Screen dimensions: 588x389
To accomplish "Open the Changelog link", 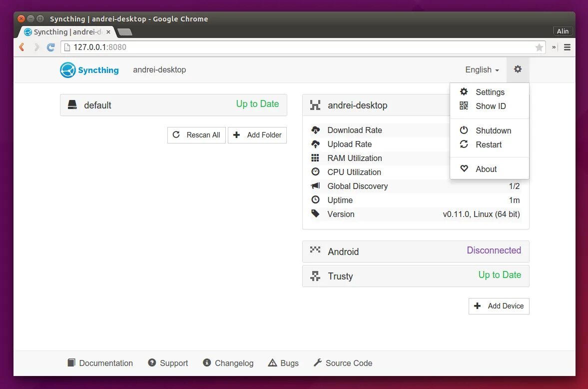I will pyautogui.click(x=228, y=362).
